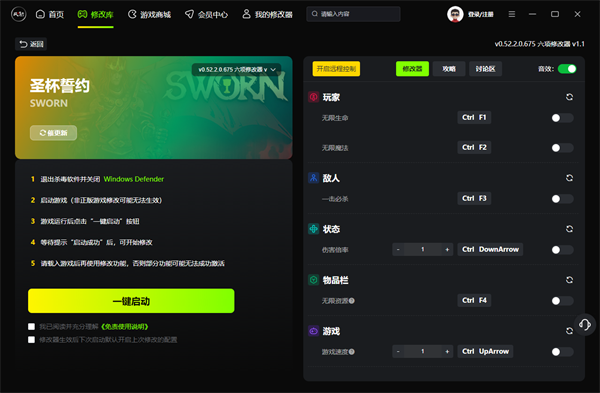Enable the 伤害倍率 toggle
The width and height of the screenshot is (600, 393).
[x=562, y=250]
